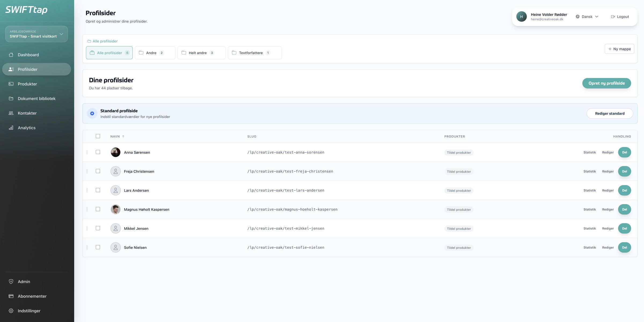Check the box for Freja Christensen
Viewport: 644px width, 322px height.
pyautogui.click(x=98, y=171)
